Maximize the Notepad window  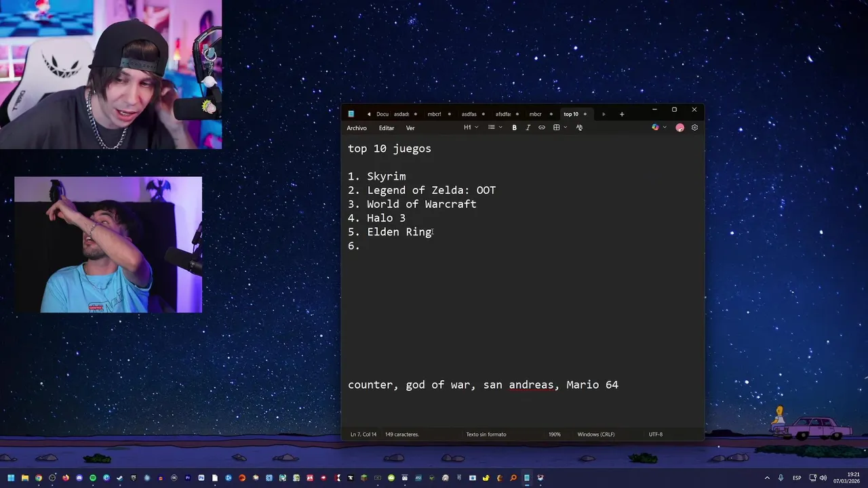point(674,109)
